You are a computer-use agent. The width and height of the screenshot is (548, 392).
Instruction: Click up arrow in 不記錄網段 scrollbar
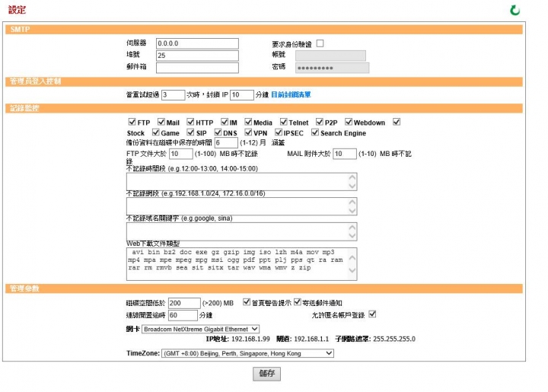352,202
